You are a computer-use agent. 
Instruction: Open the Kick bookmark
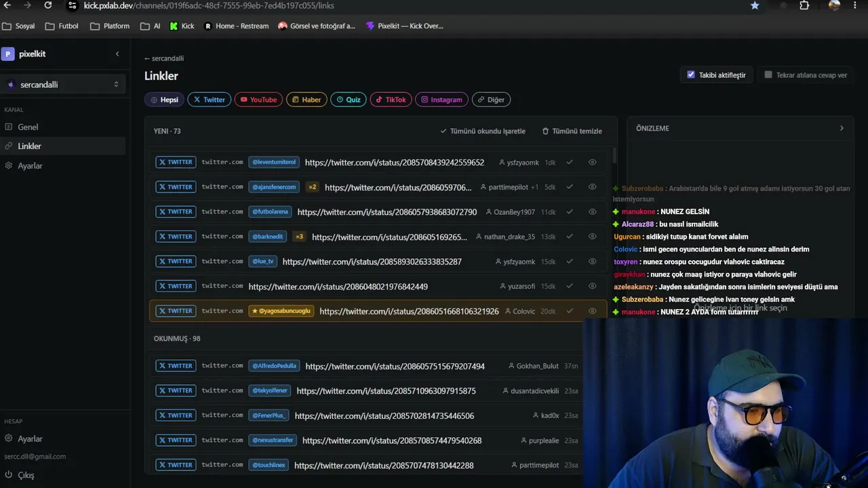click(x=182, y=26)
